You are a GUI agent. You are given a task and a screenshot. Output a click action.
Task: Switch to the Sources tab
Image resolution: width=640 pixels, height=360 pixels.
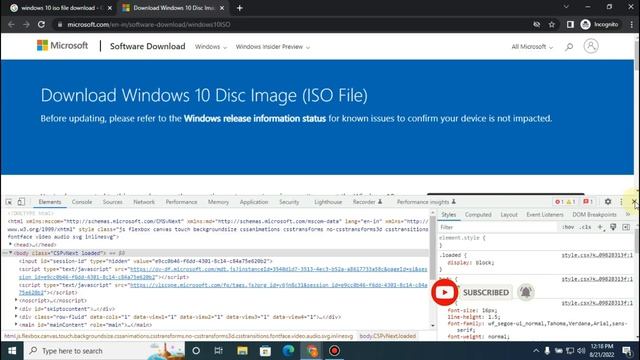(112, 202)
